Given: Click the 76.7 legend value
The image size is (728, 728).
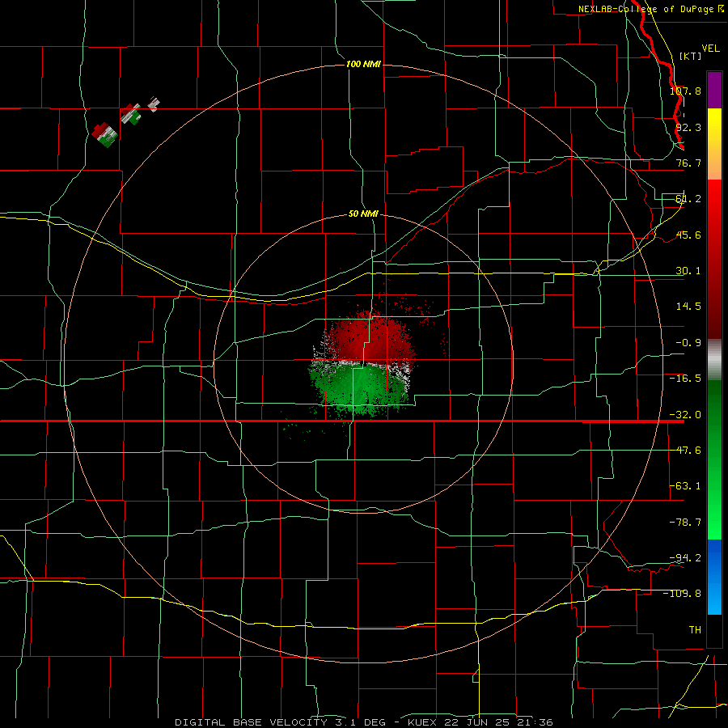Looking at the screenshot, I should pos(688,163).
